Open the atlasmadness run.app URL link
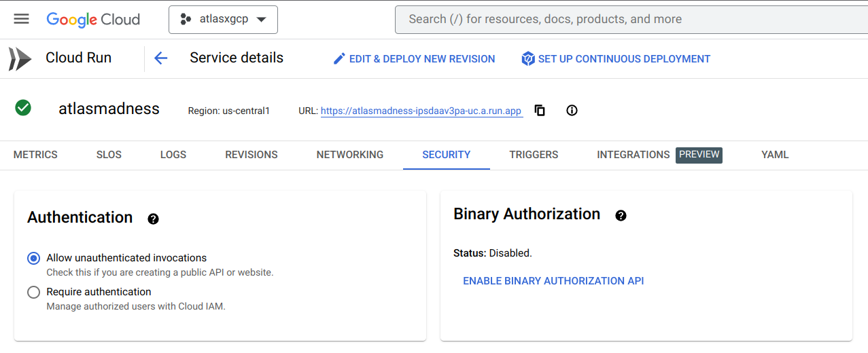Viewport: 868px width, 353px height. point(421,111)
